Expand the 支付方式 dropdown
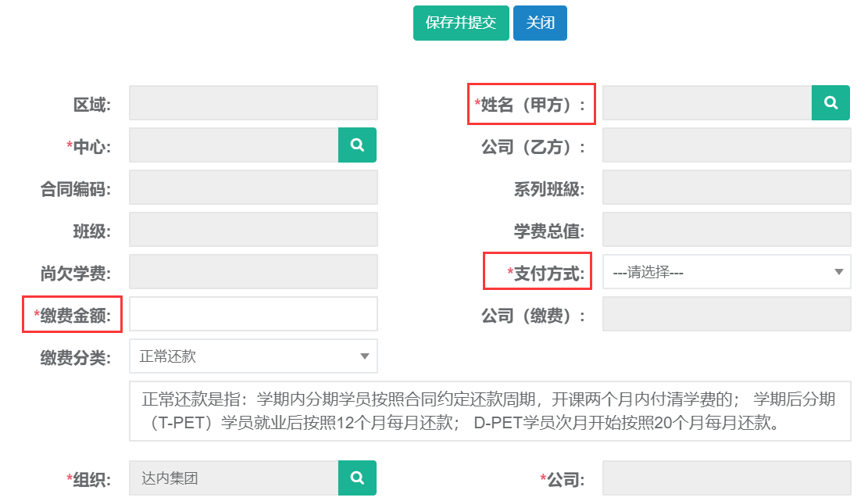868x501 pixels. coord(726,272)
